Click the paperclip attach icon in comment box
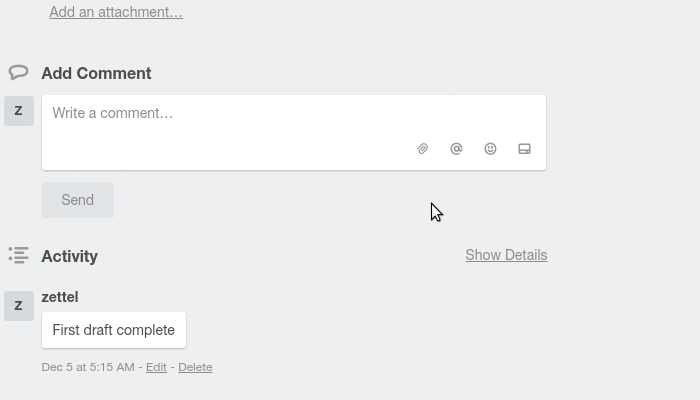 click(x=422, y=149)
